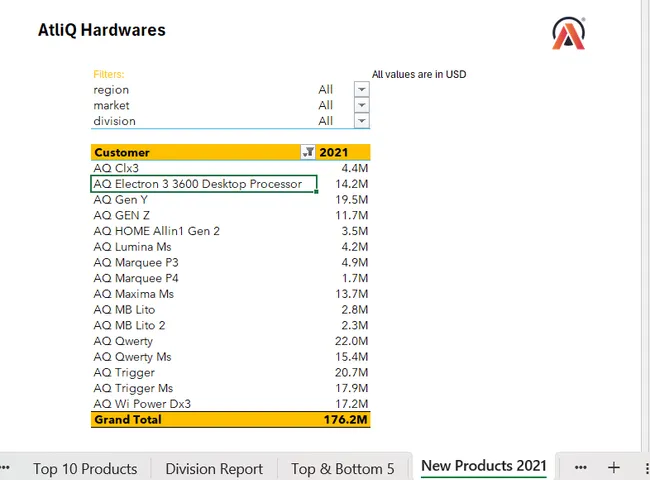Image resolution: width=650 pixels, height=480 pixels.
Task: Select the AQ GEN Z cell
Action: pyautogui.click(x=204, y=216)
